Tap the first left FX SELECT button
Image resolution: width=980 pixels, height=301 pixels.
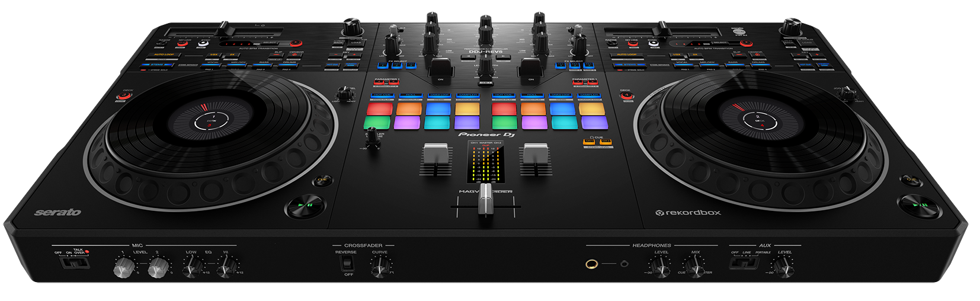[x=383, y=65]
